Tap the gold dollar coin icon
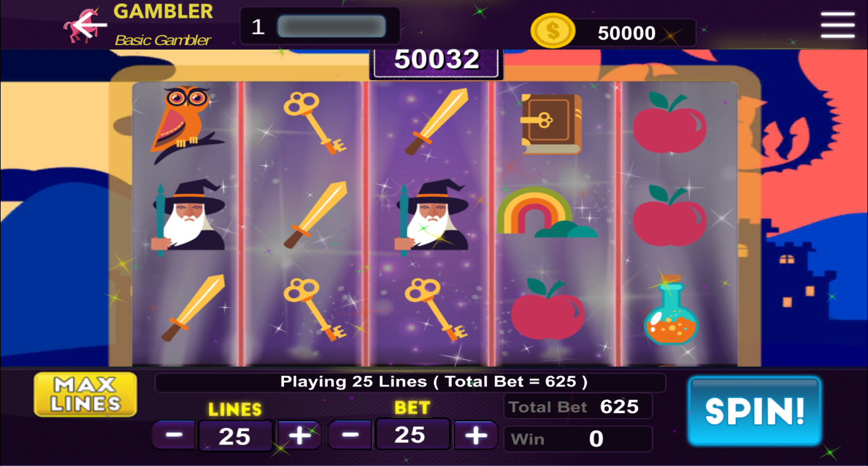 (552, 32)
